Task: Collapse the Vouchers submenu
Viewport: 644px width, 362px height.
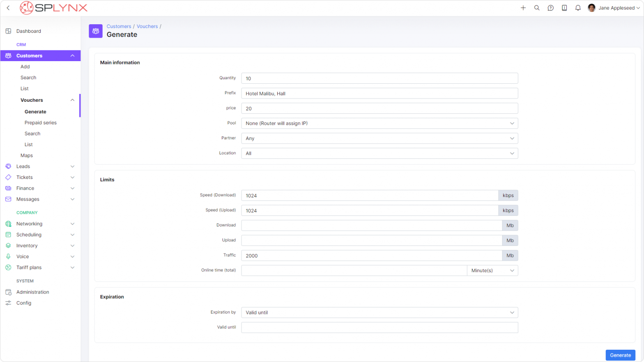Action: pos(72,100)
